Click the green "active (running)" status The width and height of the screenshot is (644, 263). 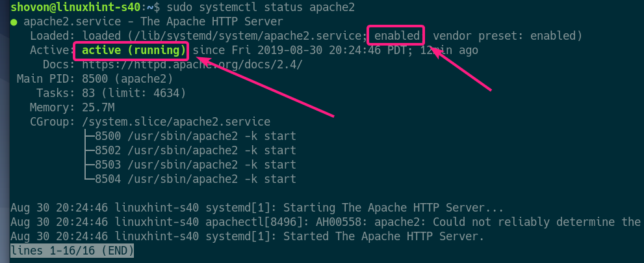[133, 50]
